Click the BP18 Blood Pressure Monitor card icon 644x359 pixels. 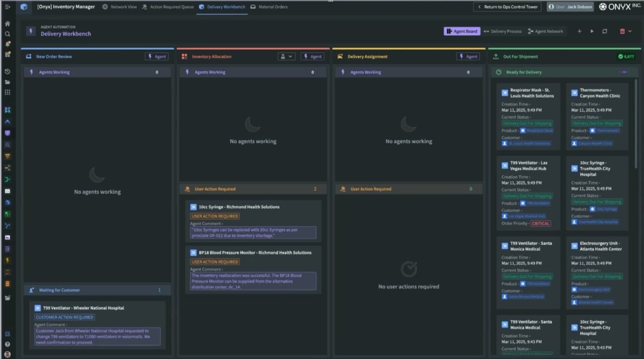pyautogui.click(x=193, y=253)
